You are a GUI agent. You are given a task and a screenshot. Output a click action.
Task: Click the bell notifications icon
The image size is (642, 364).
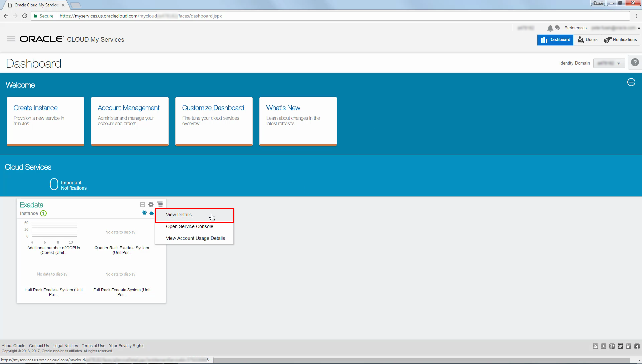550,28
